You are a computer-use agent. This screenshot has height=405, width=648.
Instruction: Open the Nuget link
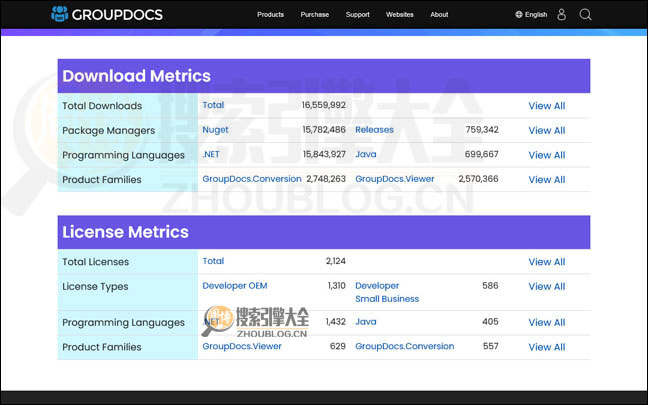tap(215, 130)
